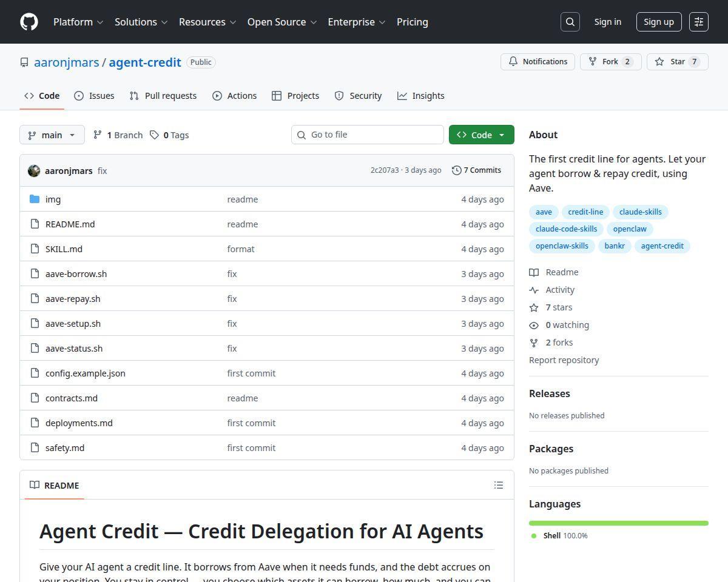Open aaronjmars avatar in commit bar
Image resolution: width=728 pixels, height=582 pixels.
(34, 171)
